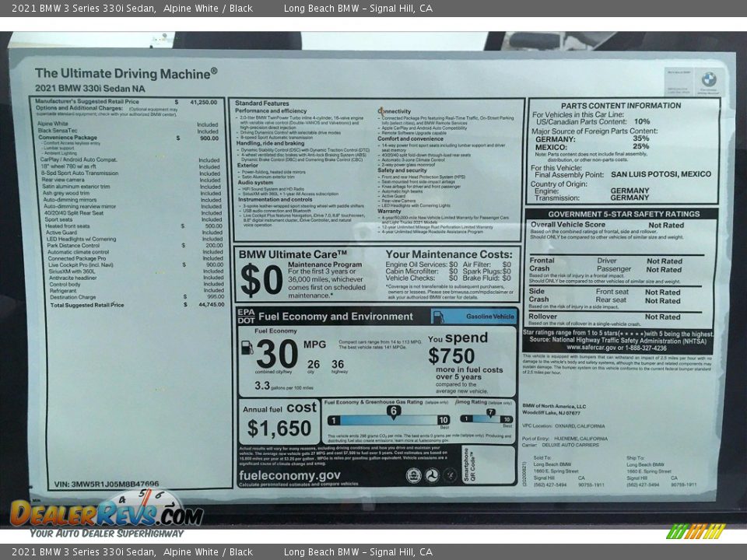
Task: Click 'Safety and security' subheading
Action: point(402,170)
